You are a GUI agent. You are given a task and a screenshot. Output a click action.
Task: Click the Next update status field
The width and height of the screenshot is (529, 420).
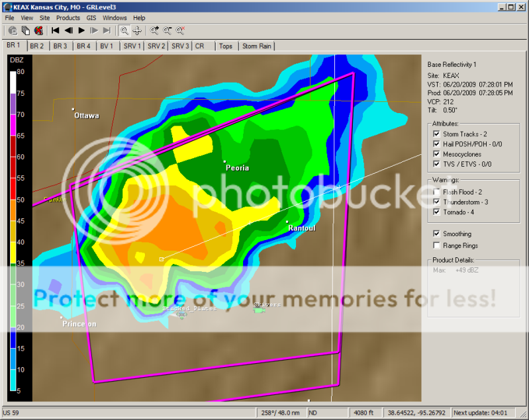click(484, 413)
